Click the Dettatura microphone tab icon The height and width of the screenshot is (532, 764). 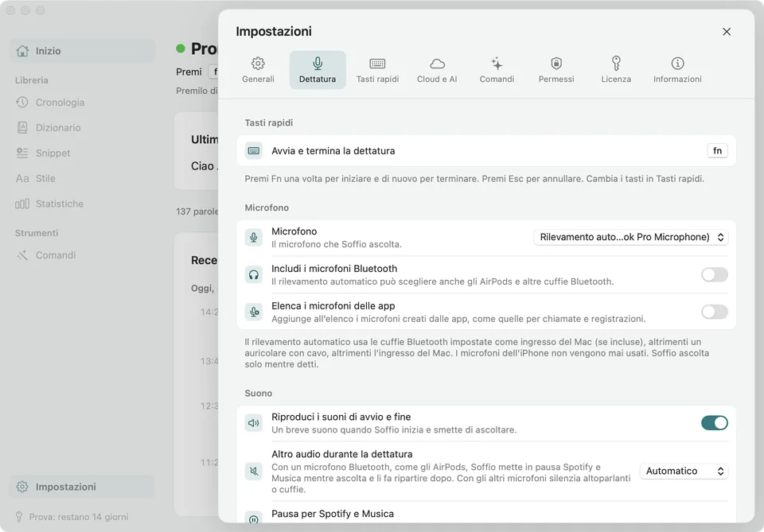click(318, 64)
